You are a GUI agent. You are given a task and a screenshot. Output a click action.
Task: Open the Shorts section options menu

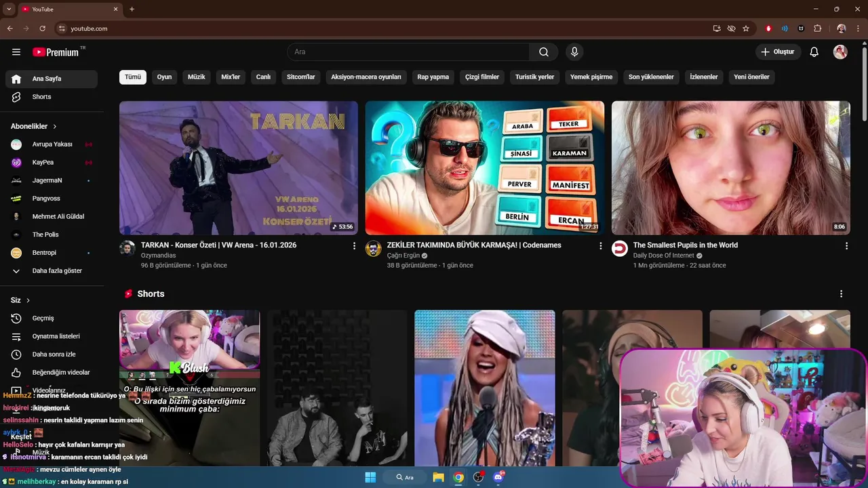[x=841, y=294]
